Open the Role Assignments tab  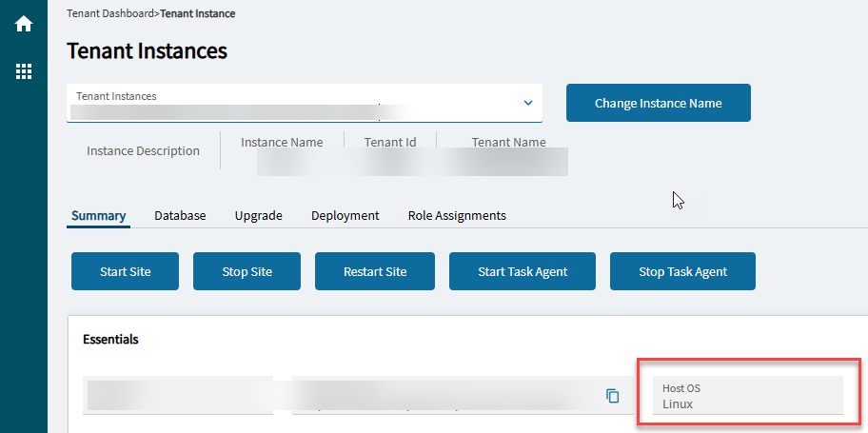coord(457,216)
